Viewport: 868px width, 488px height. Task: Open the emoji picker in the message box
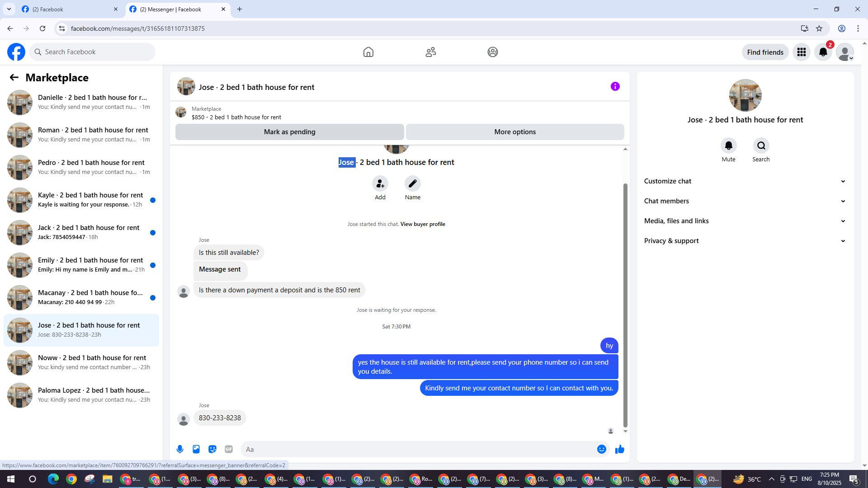point(601,449)
